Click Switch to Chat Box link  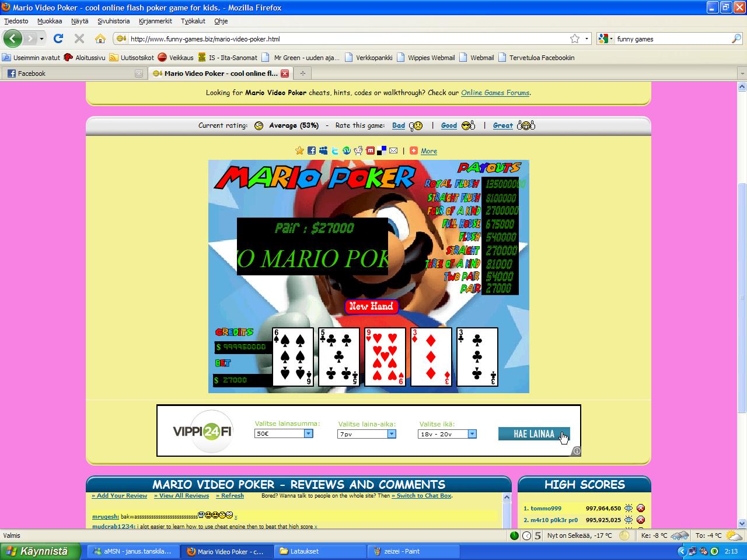421,496
